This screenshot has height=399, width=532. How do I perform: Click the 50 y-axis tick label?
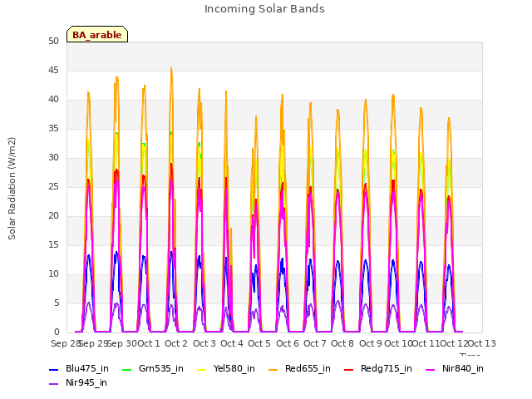tap(53, 42)
